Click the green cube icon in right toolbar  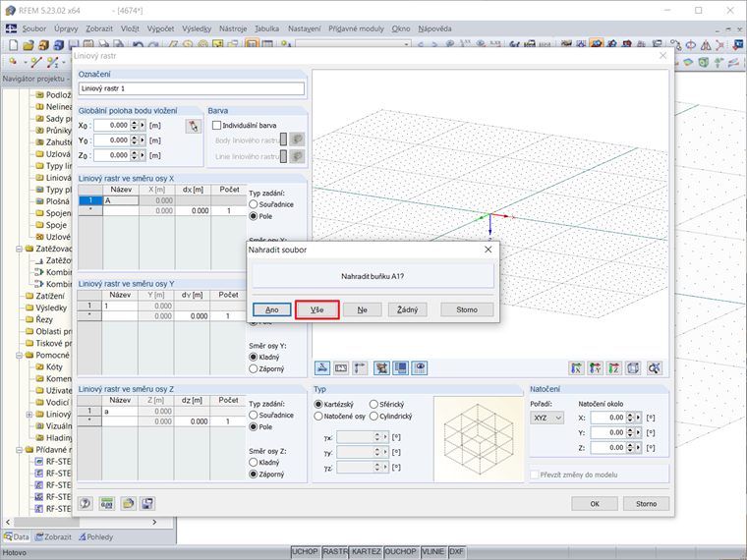pyautogui.click(x=703, y=62)
